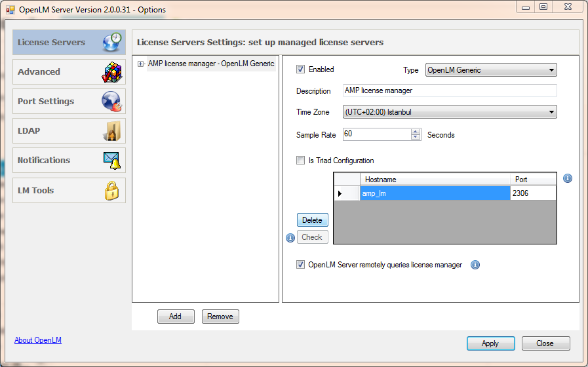Click the OpenLM application icon in title bar
Screen dimensions: 588x367
tap(10, 9)
